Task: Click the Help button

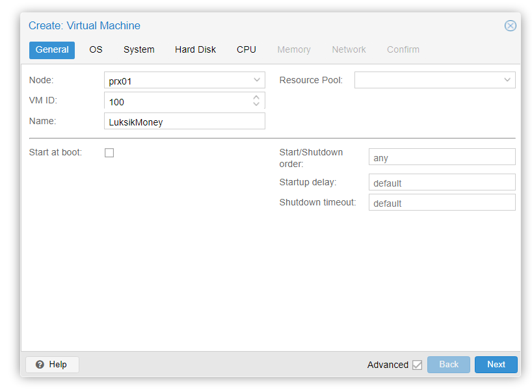Action: (x=52, y=365)
